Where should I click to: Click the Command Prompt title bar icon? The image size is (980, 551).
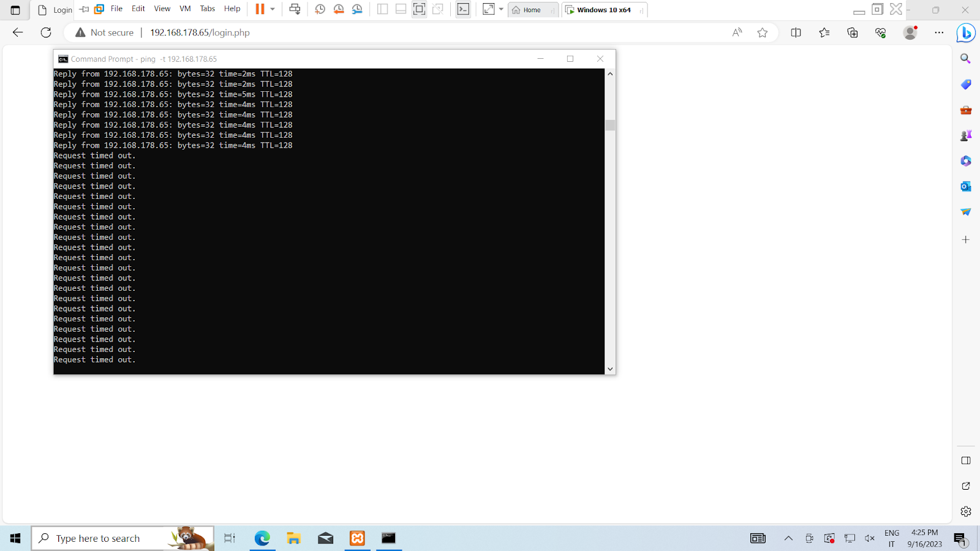coord(63,59)
